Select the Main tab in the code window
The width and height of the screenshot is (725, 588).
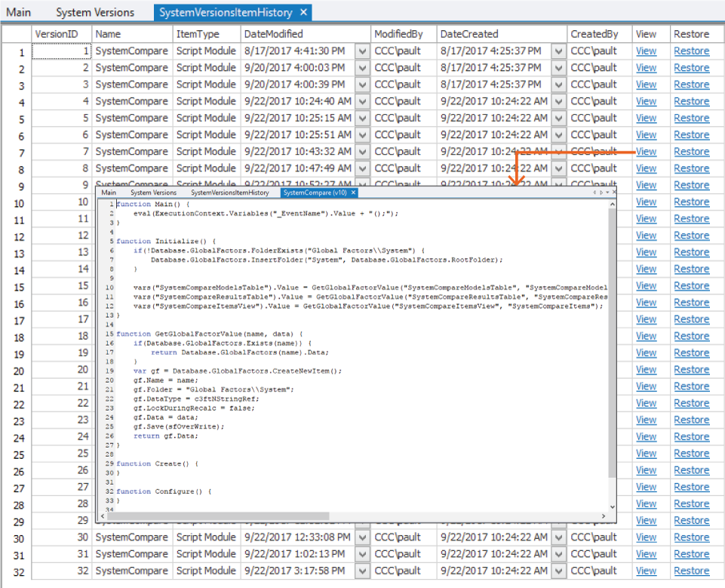(109, 192)
